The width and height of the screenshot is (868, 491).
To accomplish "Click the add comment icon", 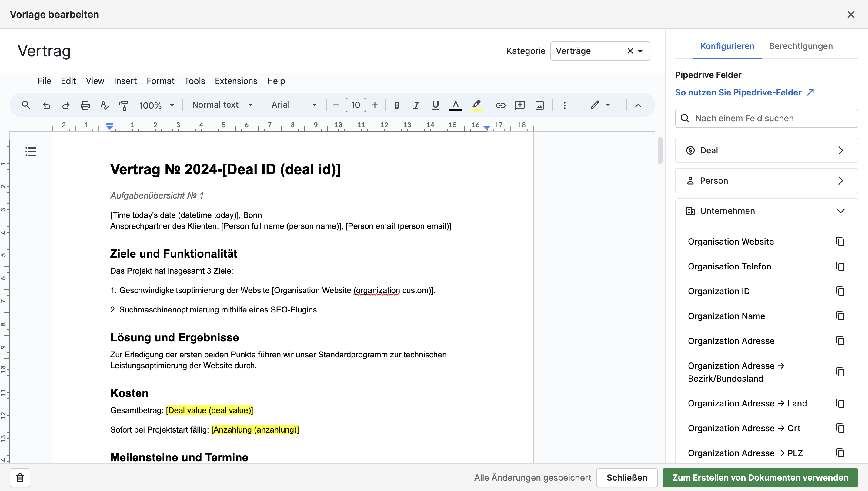I will point(520,105).
